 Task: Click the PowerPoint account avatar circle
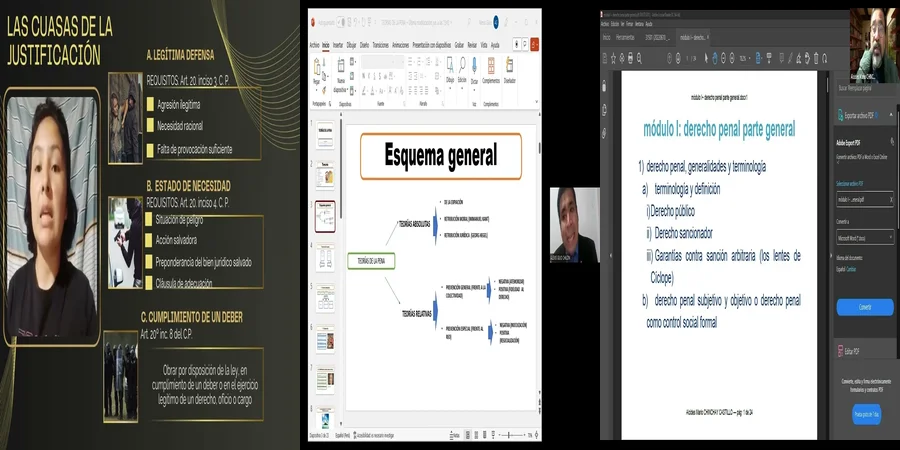(x=496, y=22)
